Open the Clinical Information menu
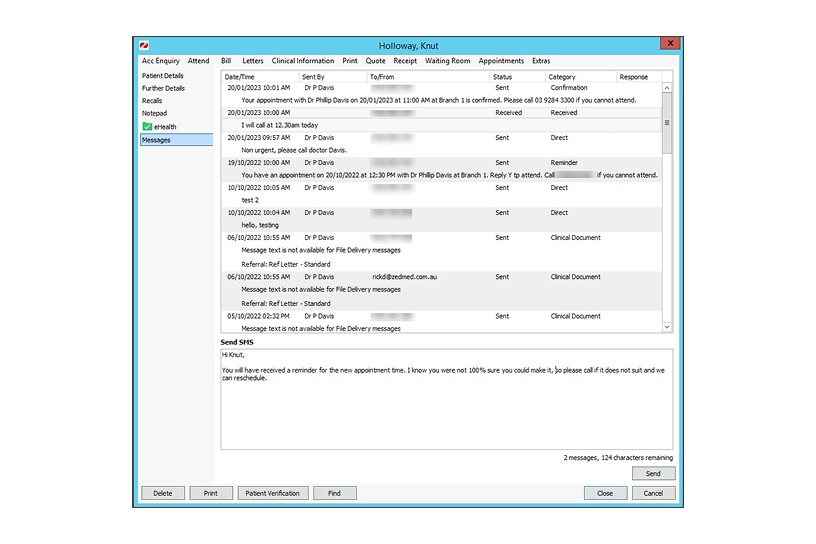This screenshot has width=816, height=544. [x=303, y=61]
